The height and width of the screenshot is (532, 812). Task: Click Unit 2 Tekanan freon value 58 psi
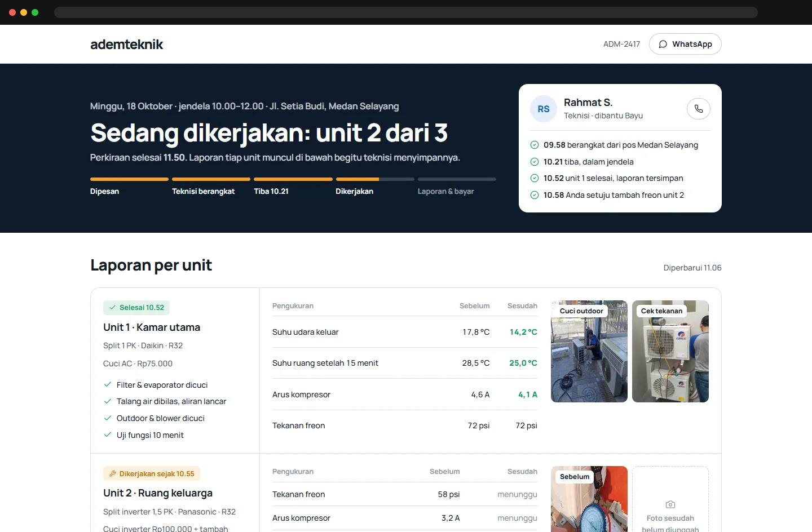coord(449,494)
